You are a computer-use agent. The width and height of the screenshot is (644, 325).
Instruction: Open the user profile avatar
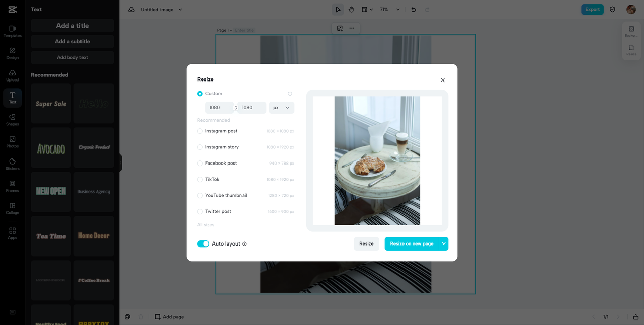pyautogui.click(x=631, y=9)
